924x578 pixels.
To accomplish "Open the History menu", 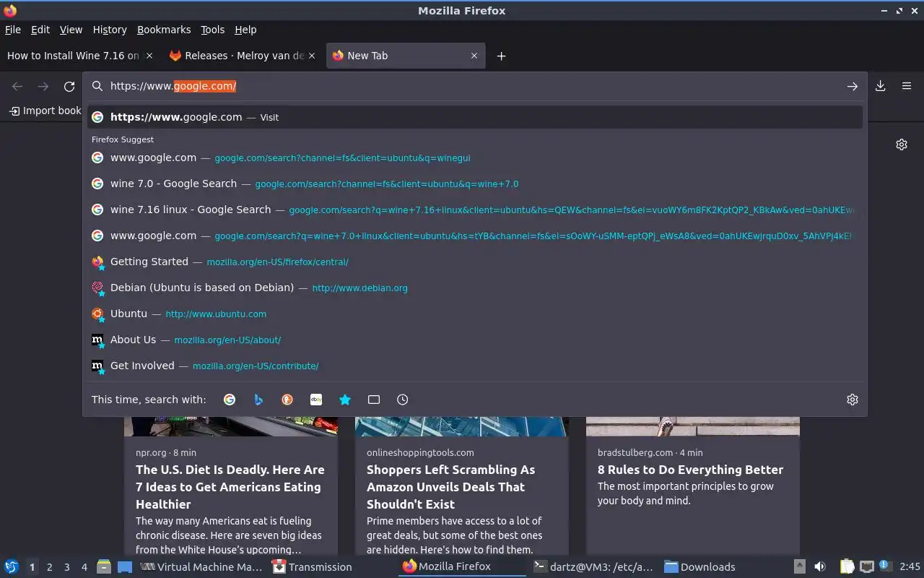I will [x=110, y=30].
